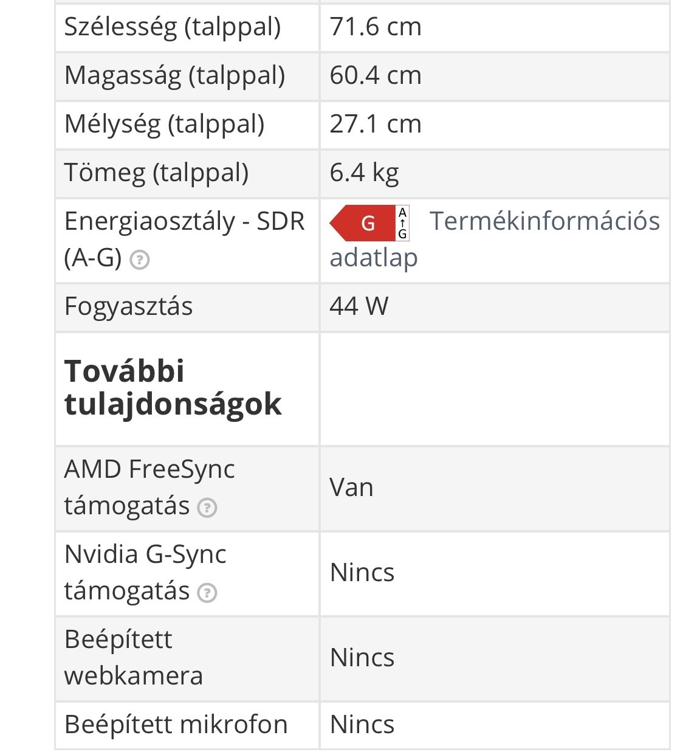This screenshot has height=755, width=700.
Task: Click the Szélesség (talppal) label
Action: (173, 27)
